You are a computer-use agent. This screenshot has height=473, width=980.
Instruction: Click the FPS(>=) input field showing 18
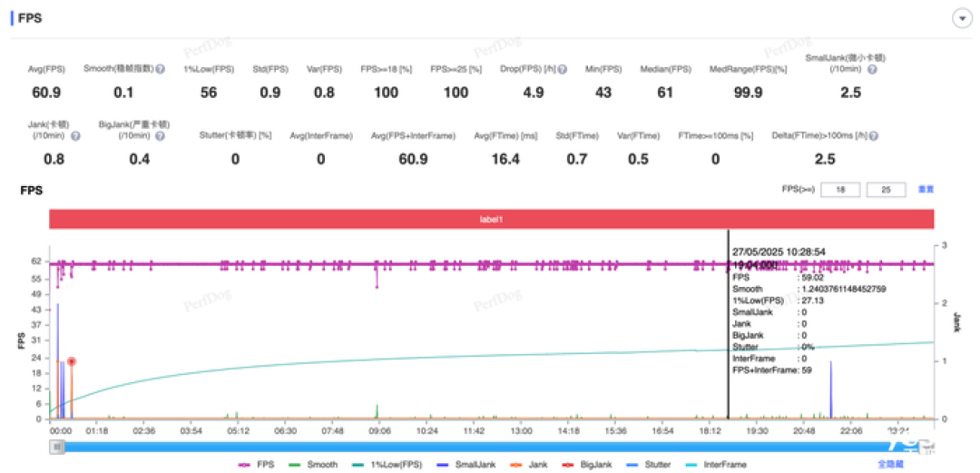[x=840, y=190]
